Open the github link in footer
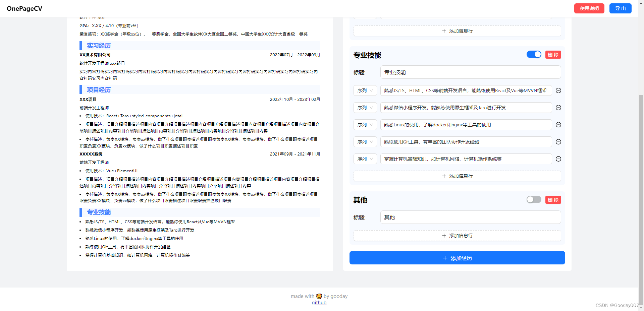The height and width of the screenshot is (311, 644). tap(319, 303)
